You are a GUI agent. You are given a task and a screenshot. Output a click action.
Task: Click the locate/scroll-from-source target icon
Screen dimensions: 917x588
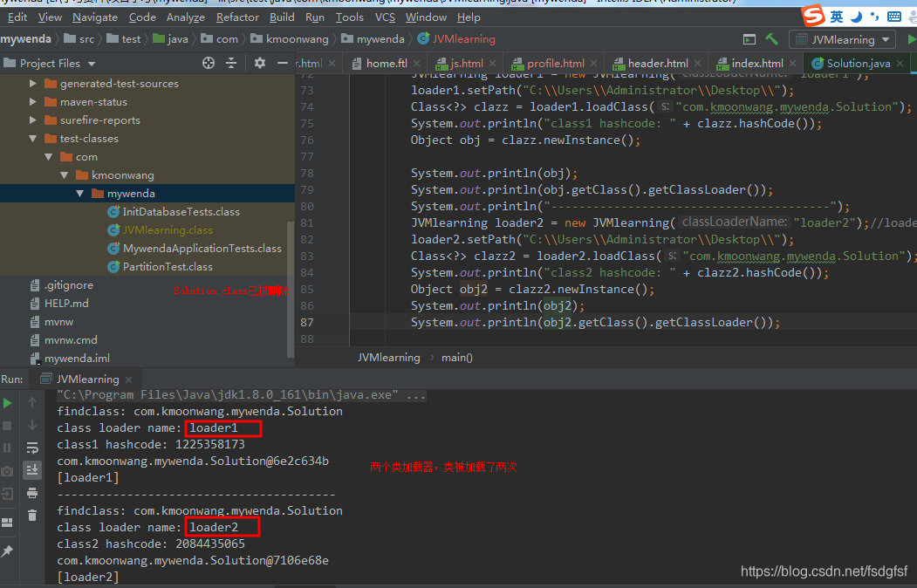click(209, 63)
